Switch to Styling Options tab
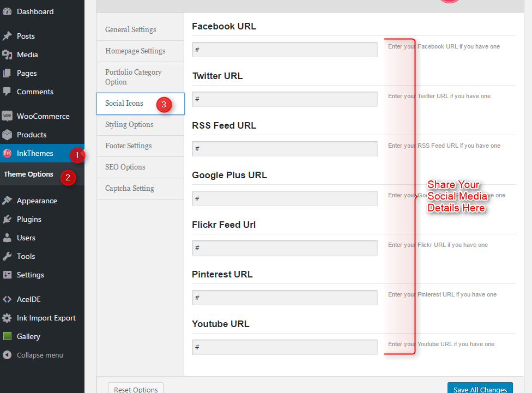The width and height of the screenshot is (532, 393). (x=141, y=125)
